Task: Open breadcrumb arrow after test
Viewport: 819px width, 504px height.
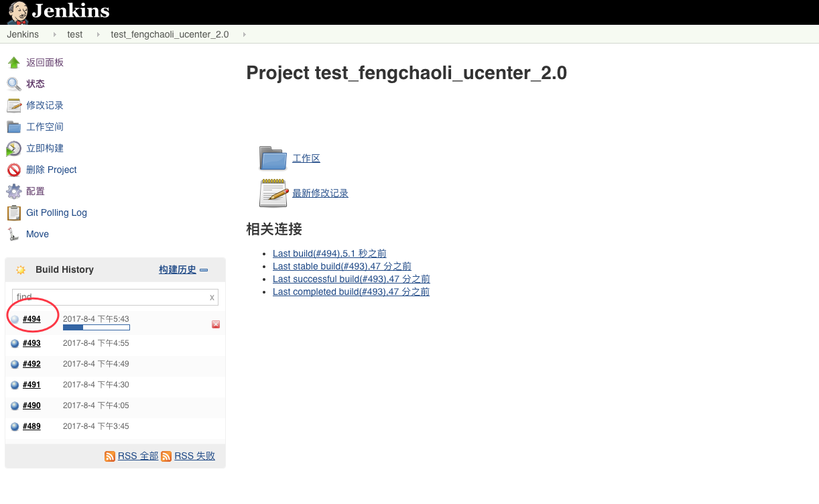Action: click(x=99, y=34)
